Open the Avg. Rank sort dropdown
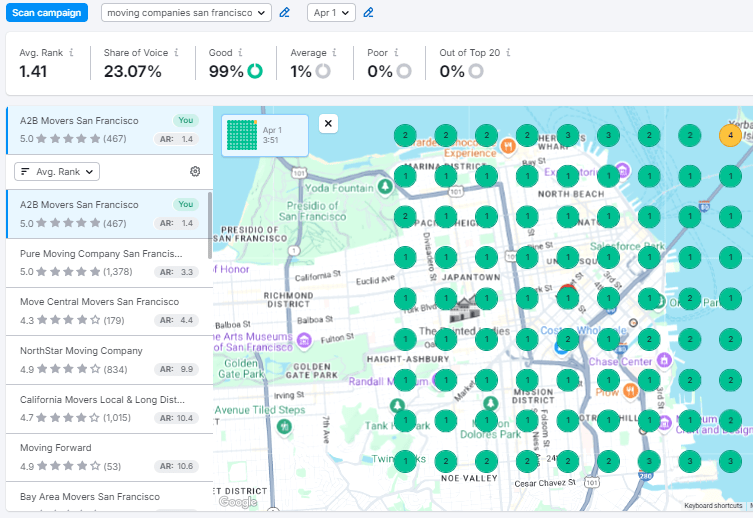753x518 pixels. coord(57,172)
